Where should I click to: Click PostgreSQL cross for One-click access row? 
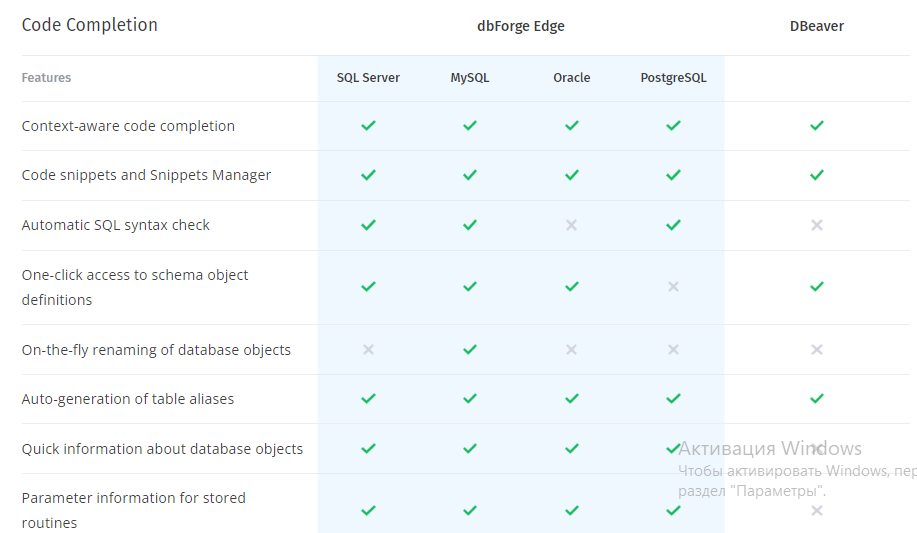pyautogui.click(x=673, y=287)
